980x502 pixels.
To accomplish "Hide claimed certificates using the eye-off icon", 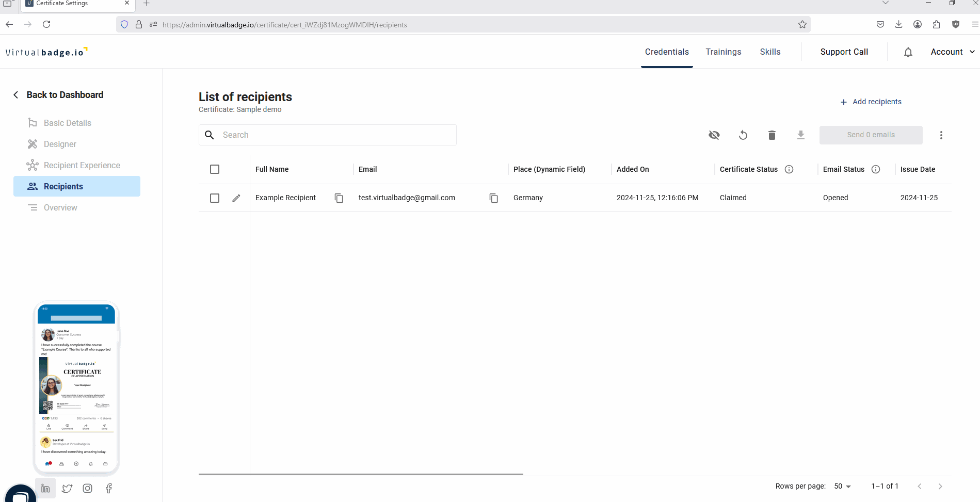I will (714, 135).
